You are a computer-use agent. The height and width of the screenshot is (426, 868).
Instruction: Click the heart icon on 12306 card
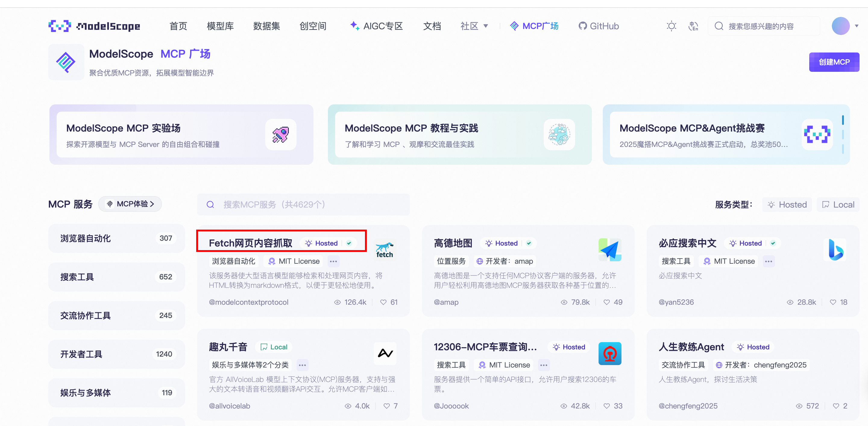[606, 406]
